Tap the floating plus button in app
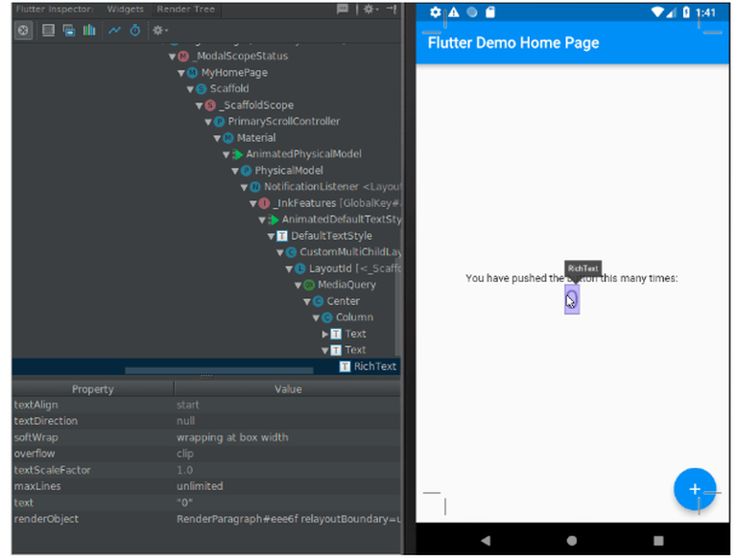 pos(694,489)
